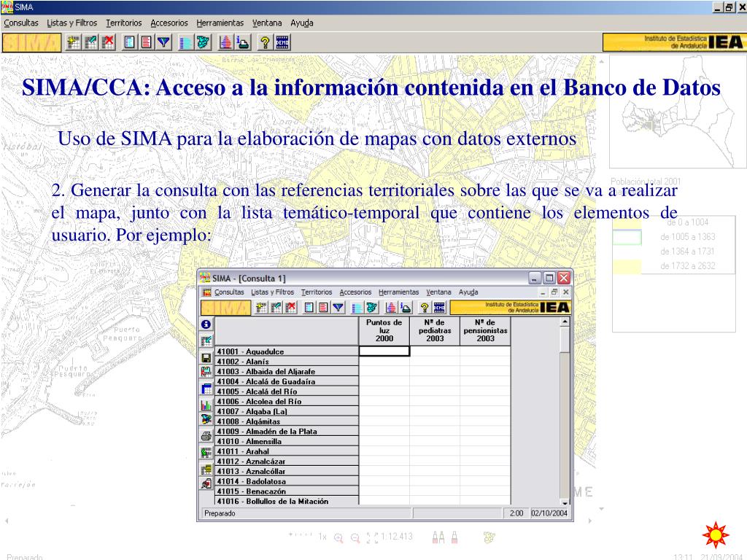747x560 pixels.
Task: Click the Nº de pediatras 2003 column header
Action: pyautogui.click(x=435, y=330)
